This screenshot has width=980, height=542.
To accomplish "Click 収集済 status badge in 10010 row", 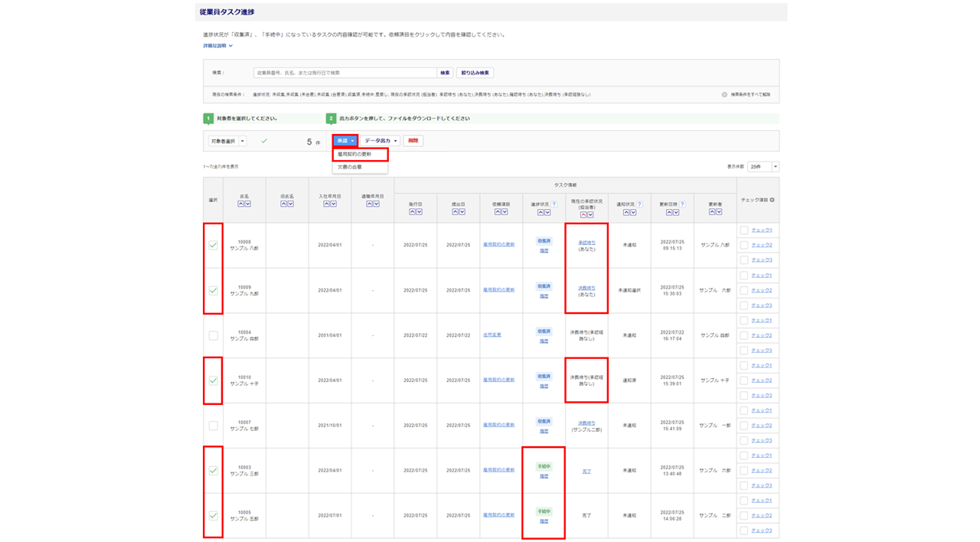I will [544, 376].
